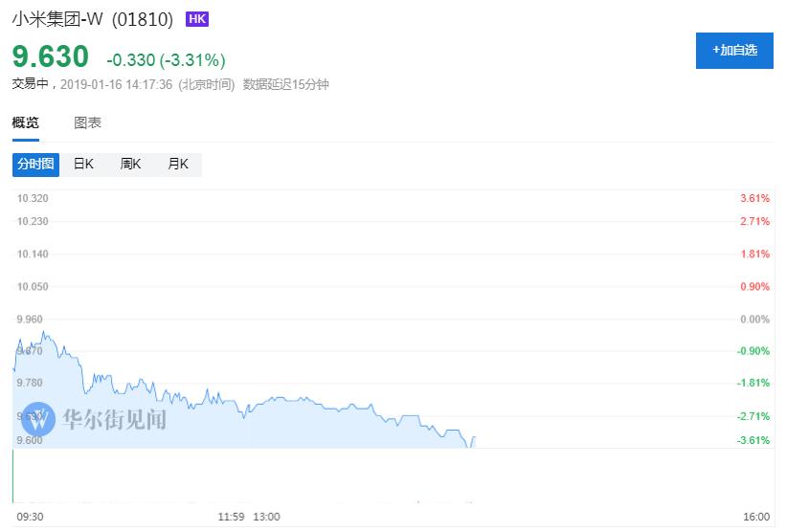Click the 10.320 top price axis label

click(33, 198)
